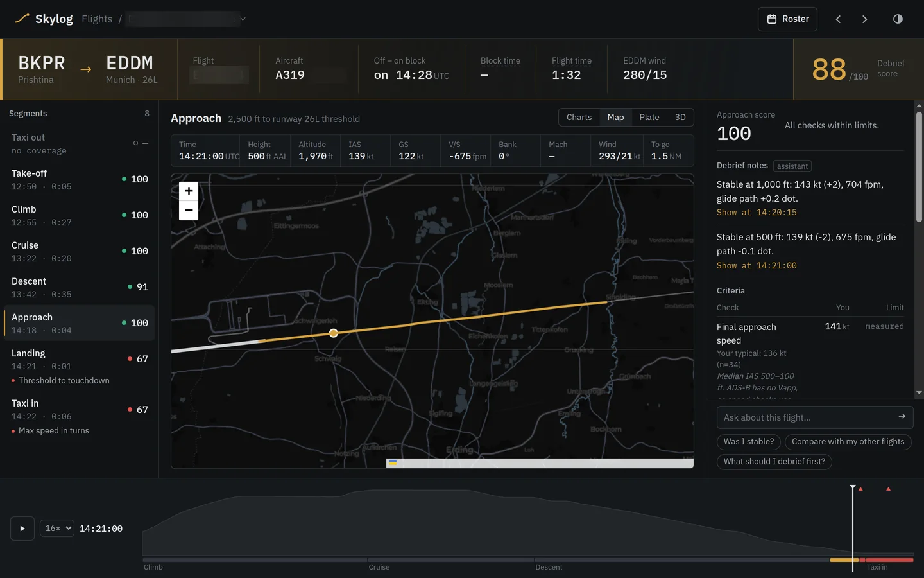Image resolution: width=924 pixels, height=578 pixels.
Task: Select the Approach segment
Action: 80,323
